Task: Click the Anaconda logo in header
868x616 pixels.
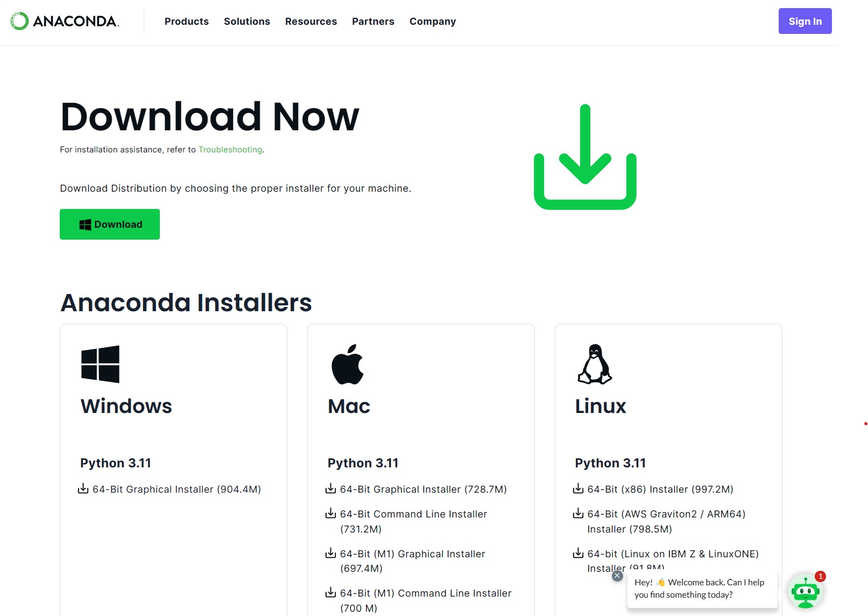Action: [x=65, y=21]
